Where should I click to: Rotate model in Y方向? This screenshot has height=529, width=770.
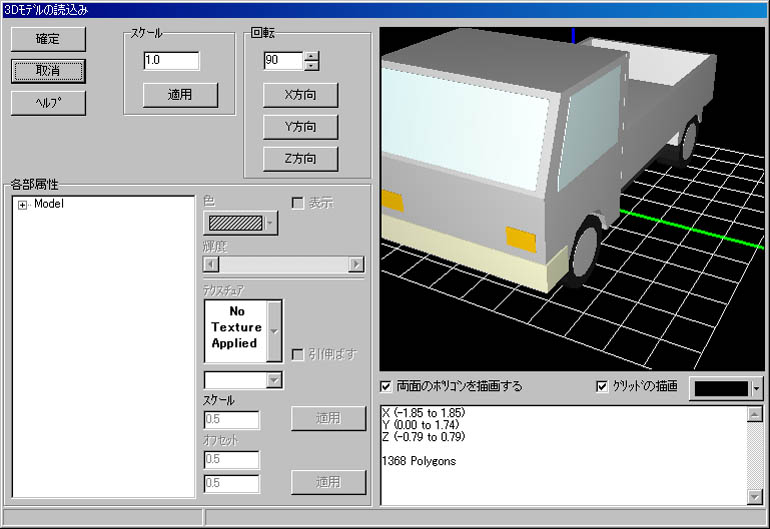click(x=301, y=127)
